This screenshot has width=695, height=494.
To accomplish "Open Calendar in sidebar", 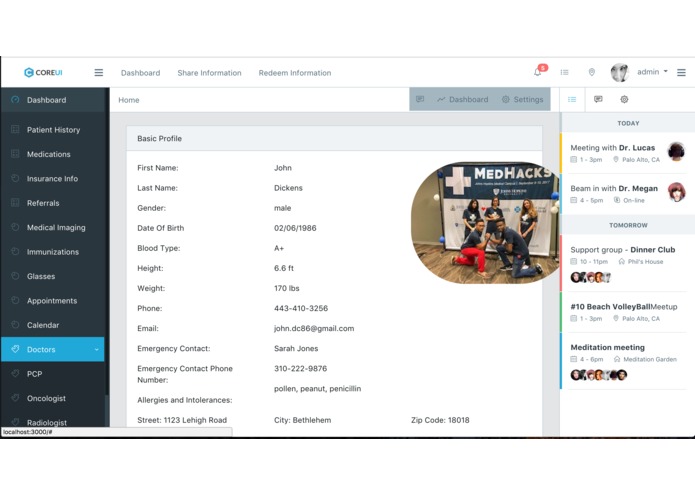I will tap(53, 324).
